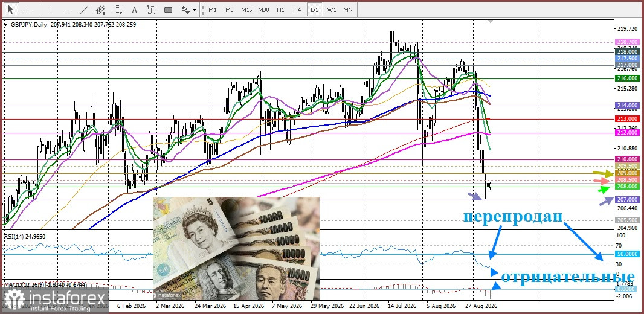Click the 212.000 magenta price level label

pyautogui.click(x=627, y=133)
